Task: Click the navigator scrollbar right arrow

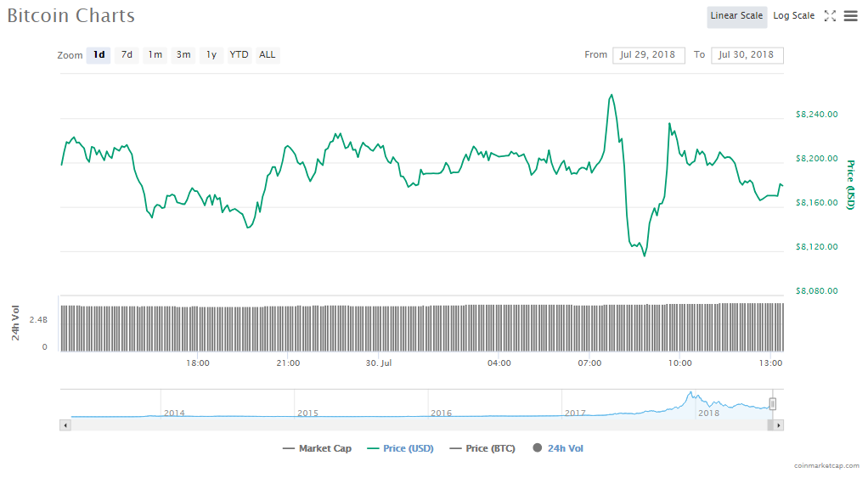Action: [779, 425]
